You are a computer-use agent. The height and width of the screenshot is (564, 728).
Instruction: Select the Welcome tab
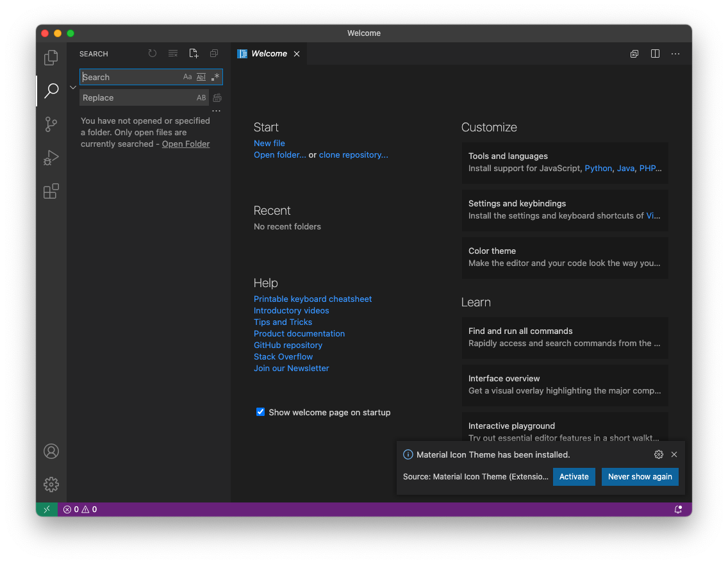point(269,53)
